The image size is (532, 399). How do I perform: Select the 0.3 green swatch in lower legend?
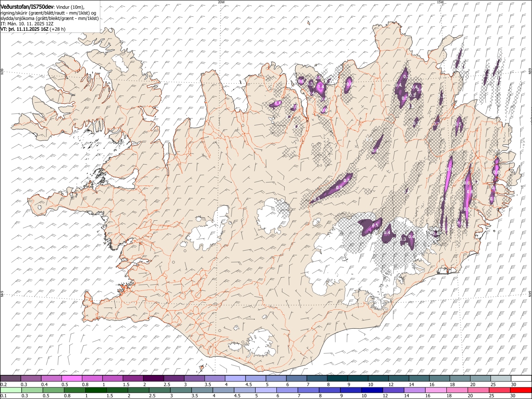point(32,390)
